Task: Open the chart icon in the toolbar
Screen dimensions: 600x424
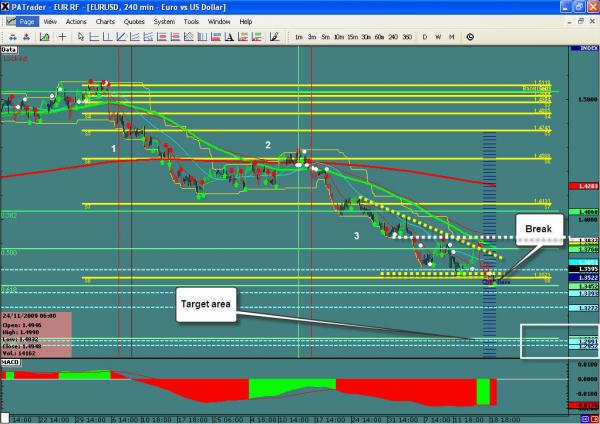Action: [x=44, y=36]
